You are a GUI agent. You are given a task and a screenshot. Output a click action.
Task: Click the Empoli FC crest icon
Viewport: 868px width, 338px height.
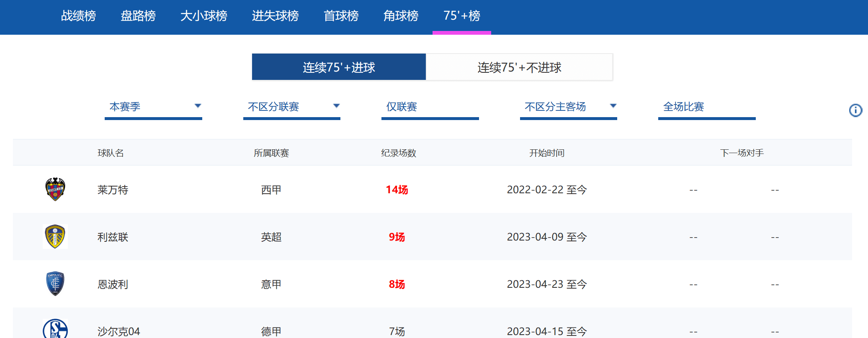pyautogui.click(x=55, y=284)
